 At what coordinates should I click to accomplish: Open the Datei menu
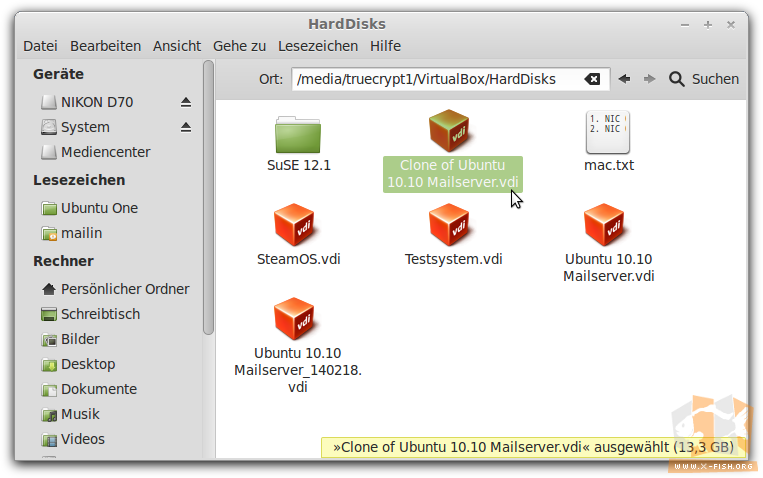pos(40,46)
